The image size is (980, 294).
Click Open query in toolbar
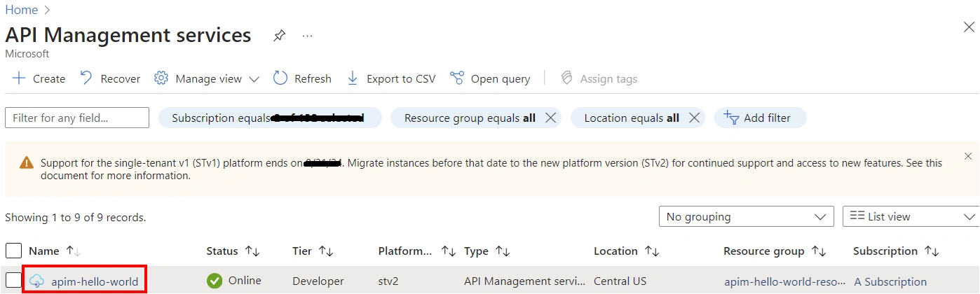(x=490, y=78)
